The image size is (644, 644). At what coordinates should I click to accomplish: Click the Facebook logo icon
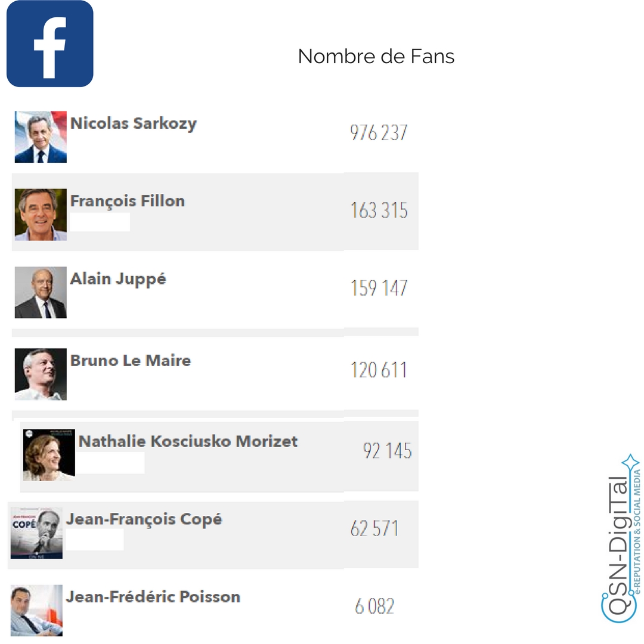[x=50, y=44]
